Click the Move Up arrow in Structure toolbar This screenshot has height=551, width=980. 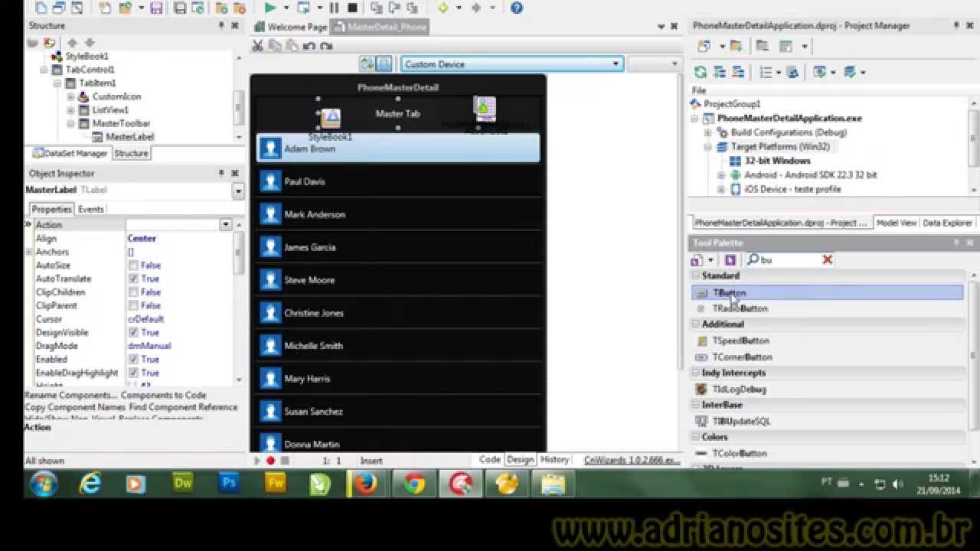(x=73, y=43)
